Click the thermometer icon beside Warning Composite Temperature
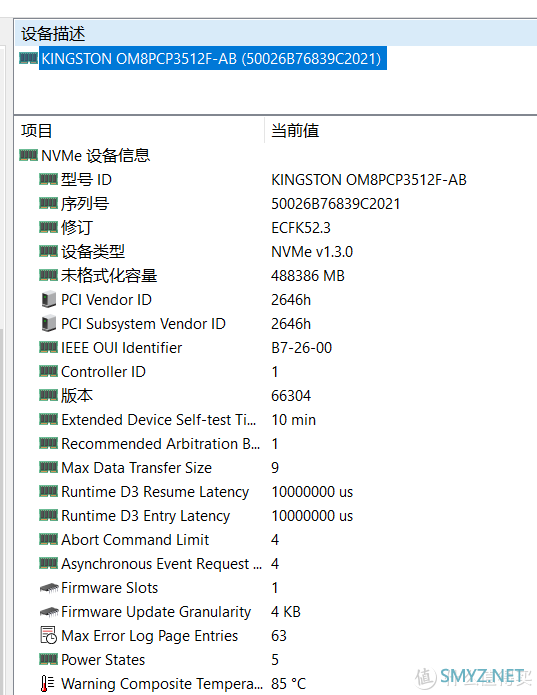 tap(47, 683)
